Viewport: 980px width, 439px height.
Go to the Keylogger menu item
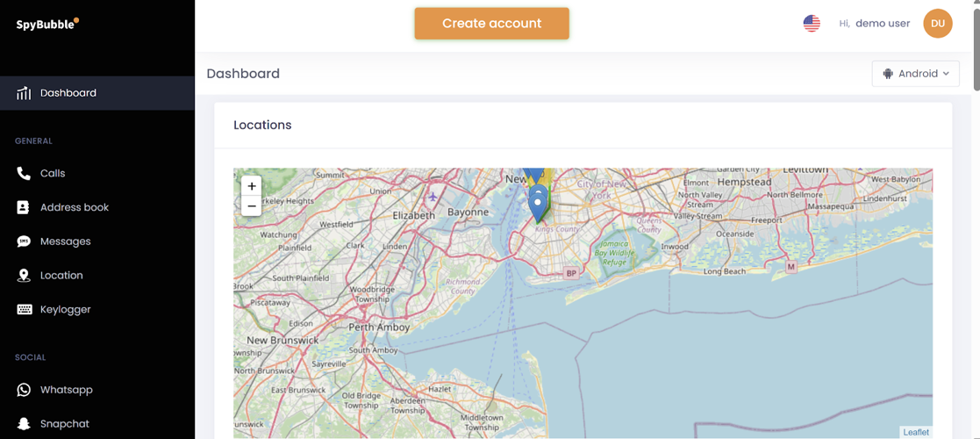tap(65, 309)
